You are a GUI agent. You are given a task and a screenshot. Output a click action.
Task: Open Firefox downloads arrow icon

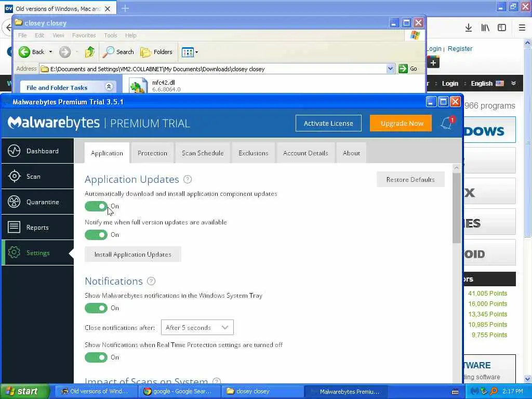pyautogui.click(x=468, y=28)
